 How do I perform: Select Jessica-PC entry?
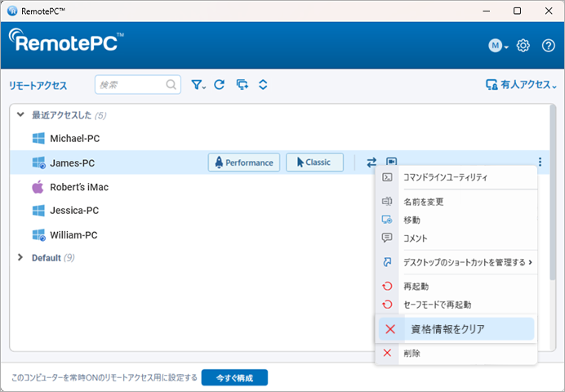click(x=74, y=211)
